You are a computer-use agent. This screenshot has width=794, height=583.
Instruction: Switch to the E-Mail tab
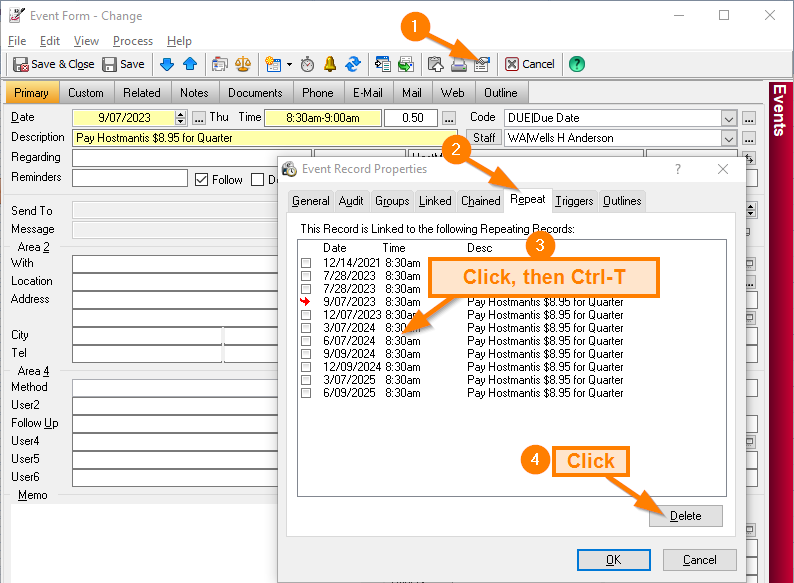point(368,93)
